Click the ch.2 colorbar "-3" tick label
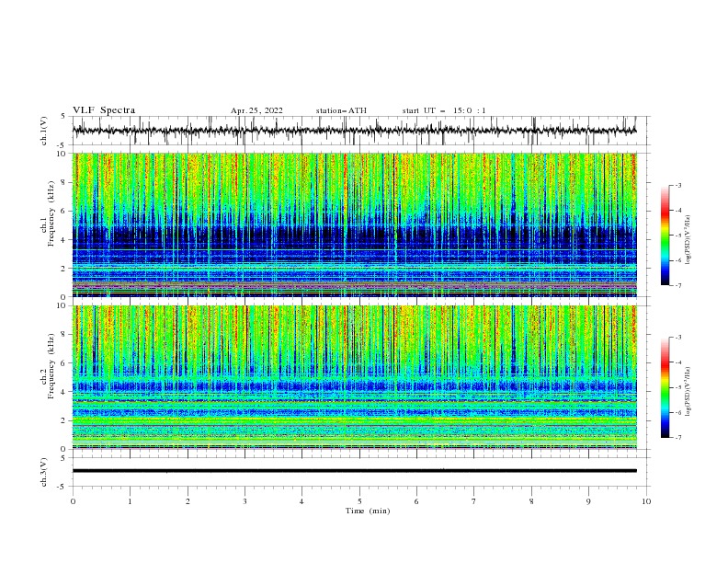This screenshot has height=563, width=728. (678, 338)
